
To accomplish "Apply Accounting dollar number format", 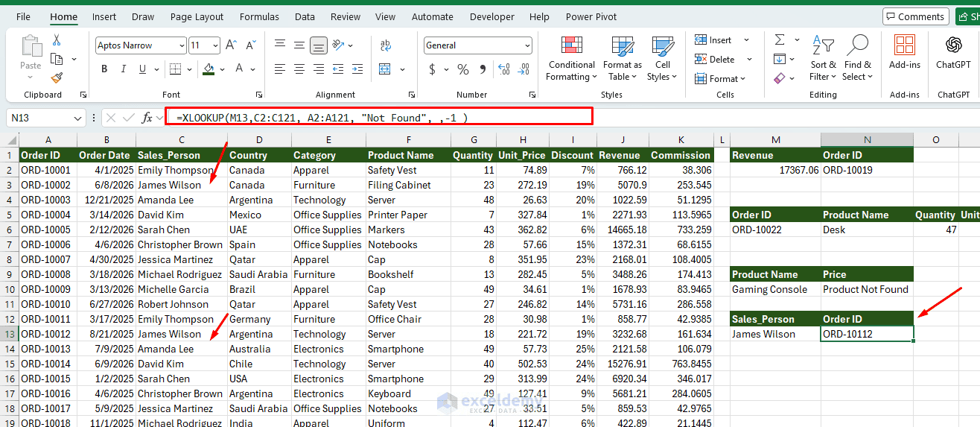I will 433,69.
